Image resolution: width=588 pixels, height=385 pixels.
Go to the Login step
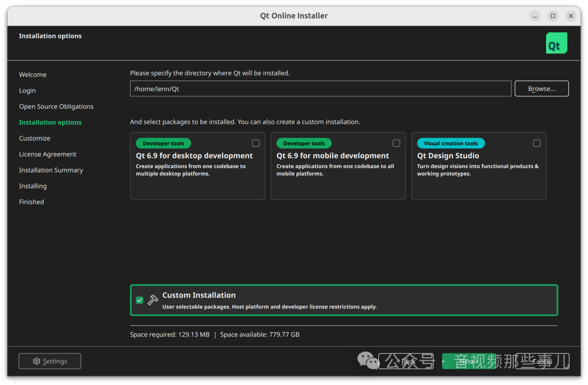pyautogui.click(x=27, y=91)
